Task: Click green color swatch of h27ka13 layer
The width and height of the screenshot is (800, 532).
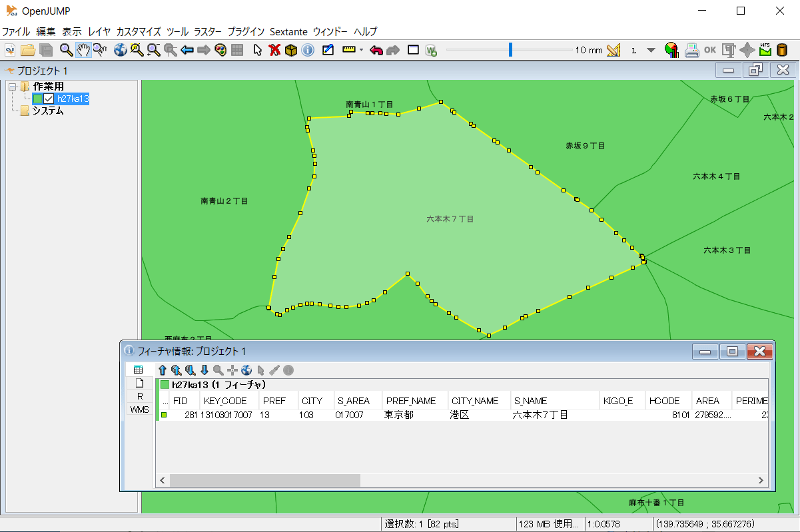Action: tap(38, 99)
